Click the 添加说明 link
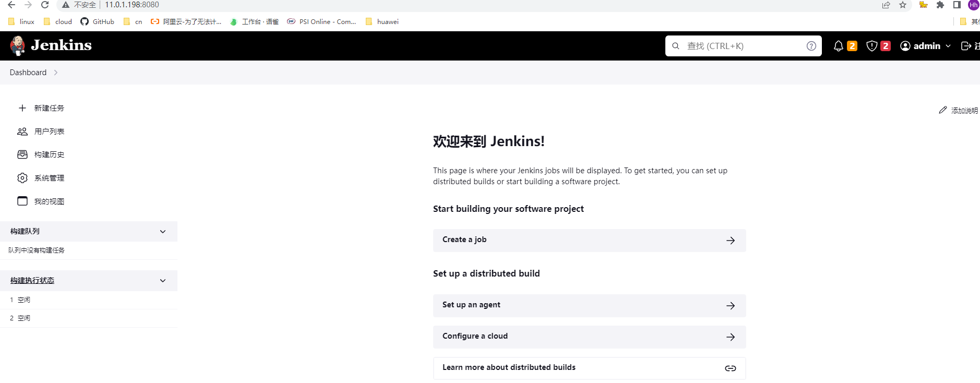 point(964,111)
